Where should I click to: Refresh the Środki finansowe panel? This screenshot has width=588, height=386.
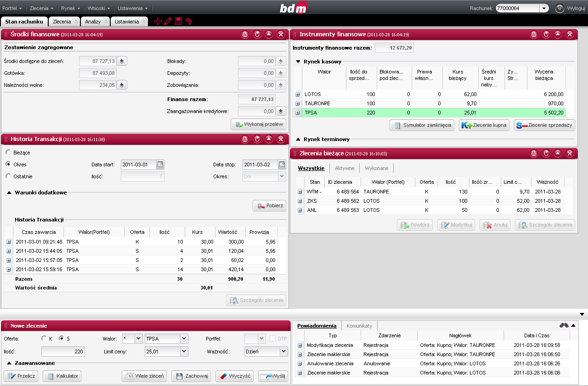(x=257, y=34)
